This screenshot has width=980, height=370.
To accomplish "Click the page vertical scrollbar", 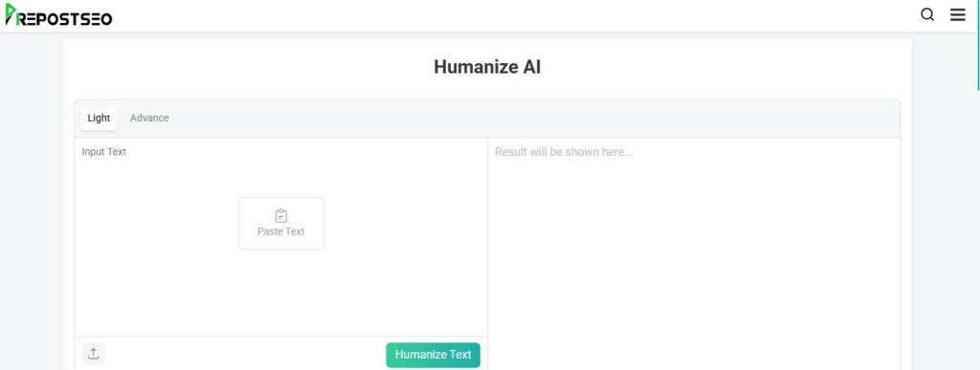I will point(977,185).
